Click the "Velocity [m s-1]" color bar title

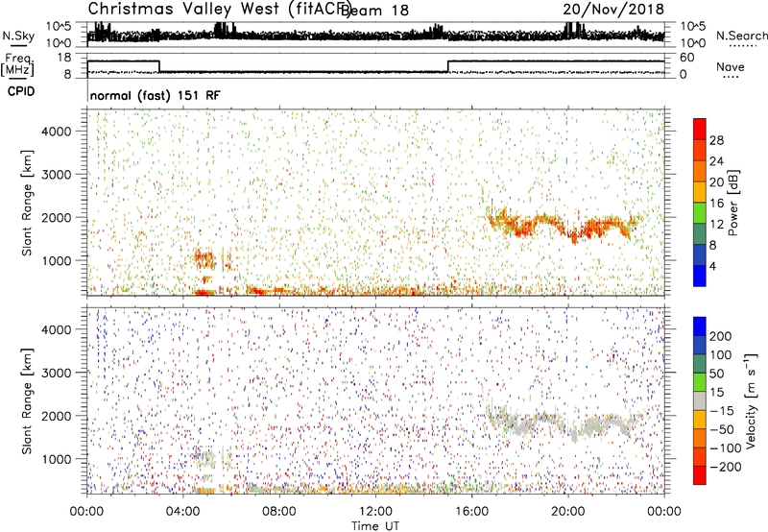tap(751, 400)
